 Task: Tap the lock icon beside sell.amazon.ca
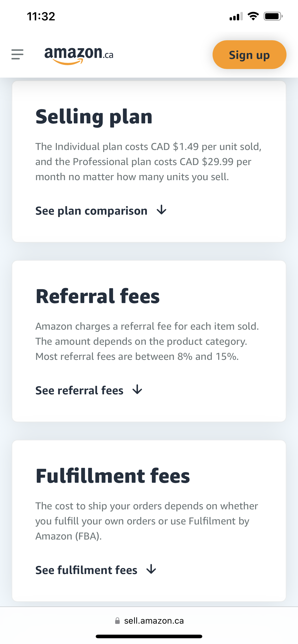pyautogui.click(x=117, y=621)
